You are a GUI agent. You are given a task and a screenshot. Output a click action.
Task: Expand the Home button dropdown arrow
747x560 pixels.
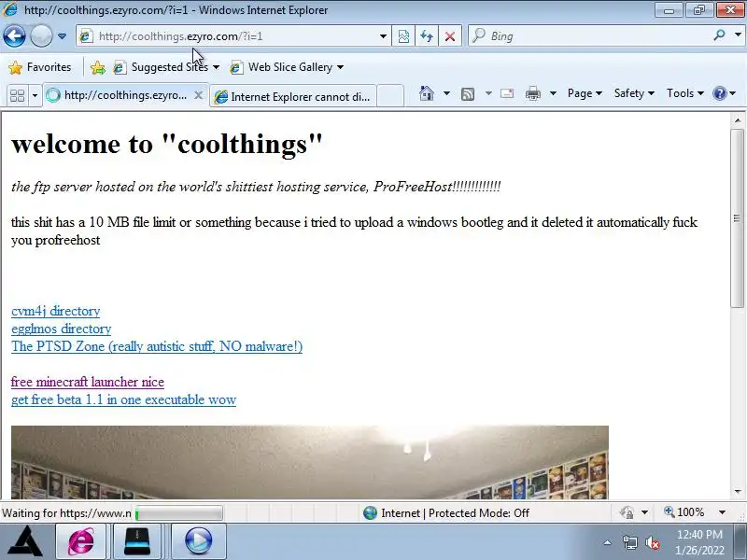(x=446, y=93)
